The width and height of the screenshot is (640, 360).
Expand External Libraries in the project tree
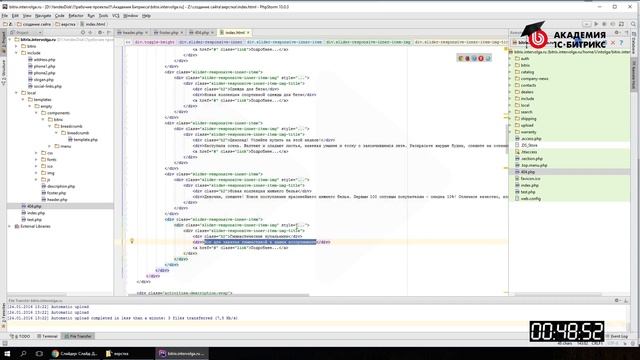click(x=10, y=226)
